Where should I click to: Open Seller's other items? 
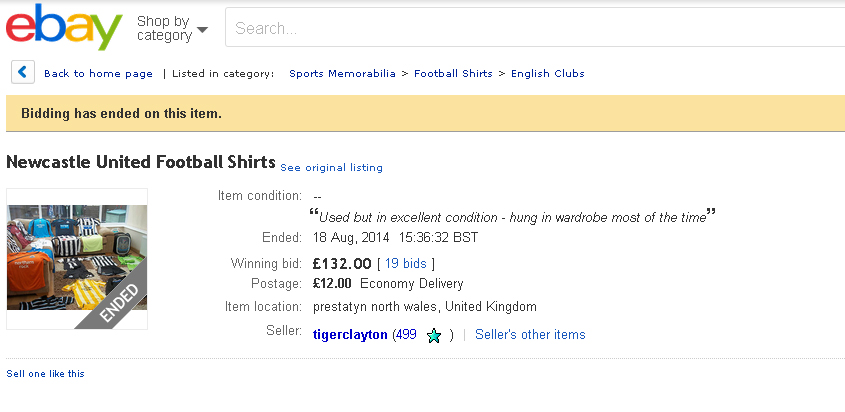point(530,335)
